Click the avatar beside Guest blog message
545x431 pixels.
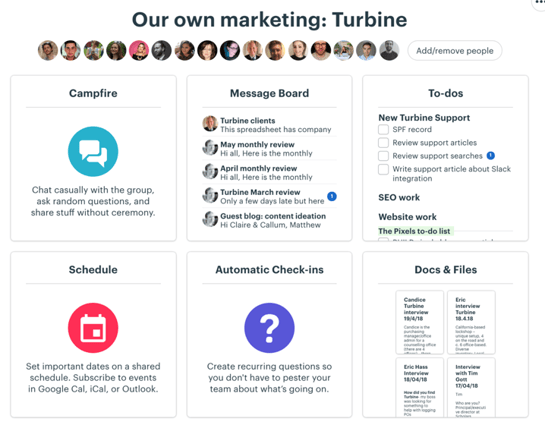pos(210,219)
